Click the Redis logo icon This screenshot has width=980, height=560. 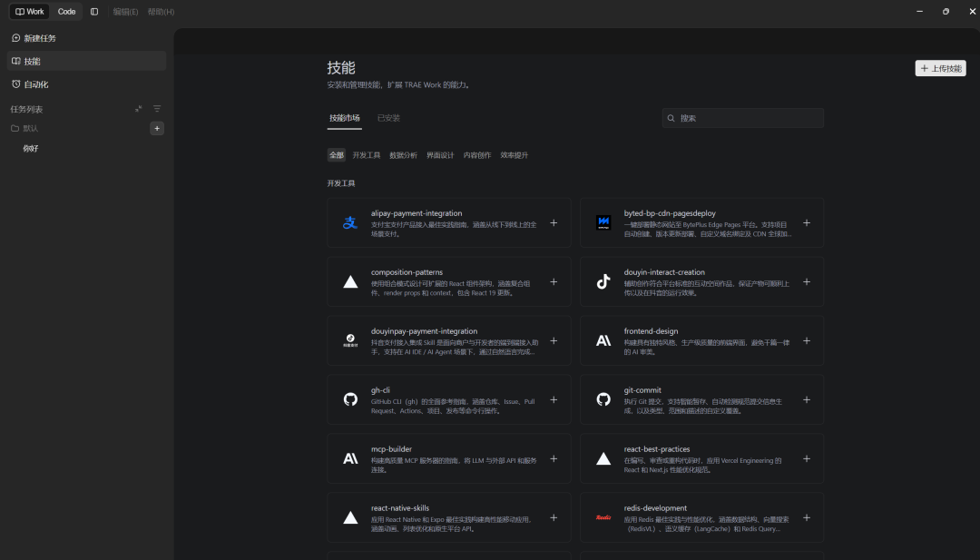point(603,517)
